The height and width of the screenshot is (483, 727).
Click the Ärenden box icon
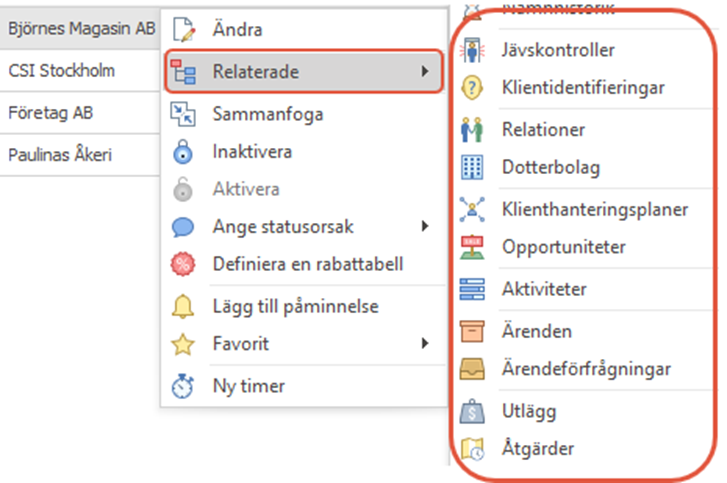point(471,331)
